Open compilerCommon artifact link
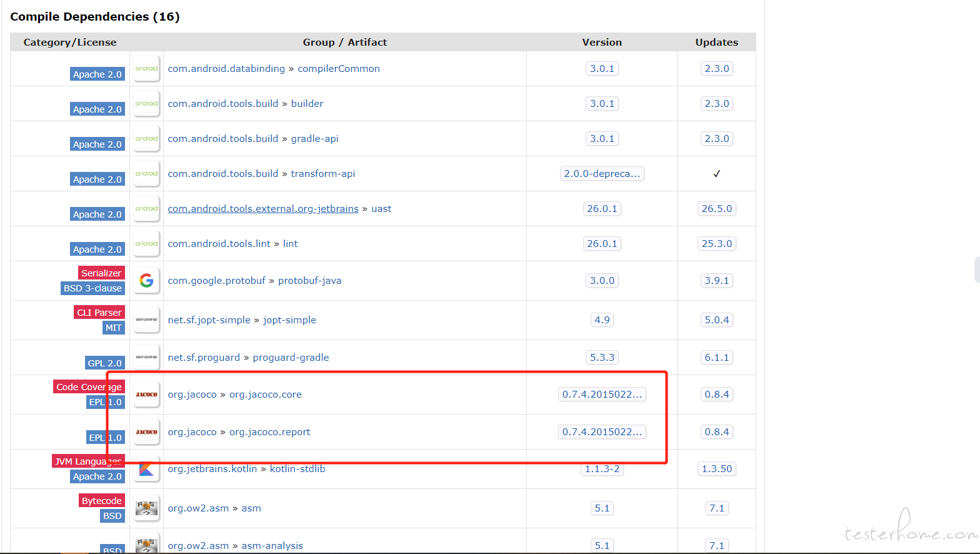Viewport: 980px width, 554px height. point(339,69)
